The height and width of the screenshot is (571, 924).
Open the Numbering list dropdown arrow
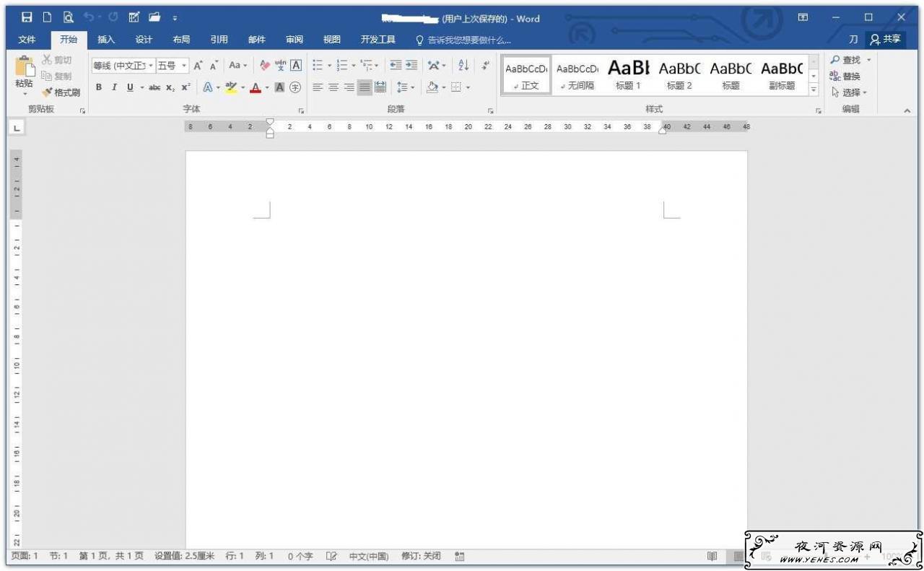pyautogui.click(x=354, y=66)
